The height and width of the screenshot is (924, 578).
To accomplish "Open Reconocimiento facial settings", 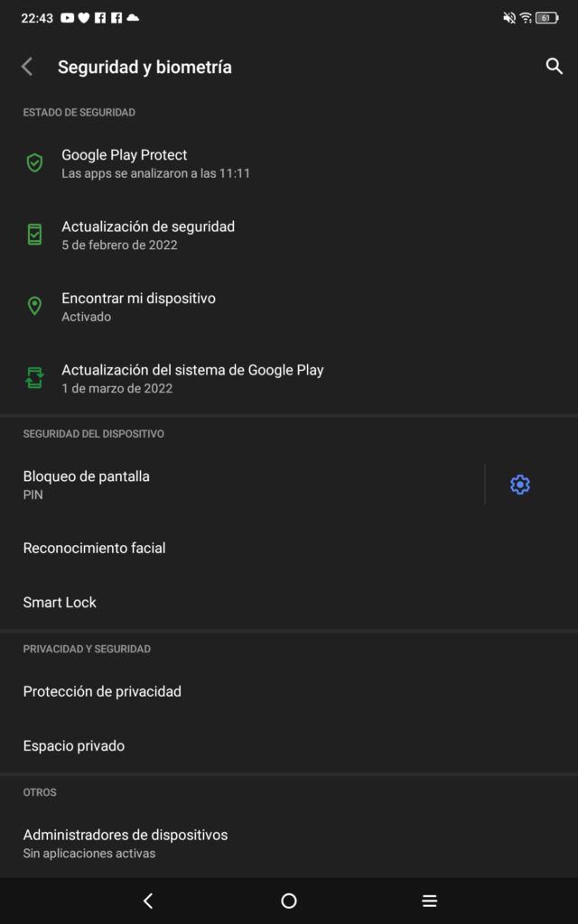I will coord(95,548).
